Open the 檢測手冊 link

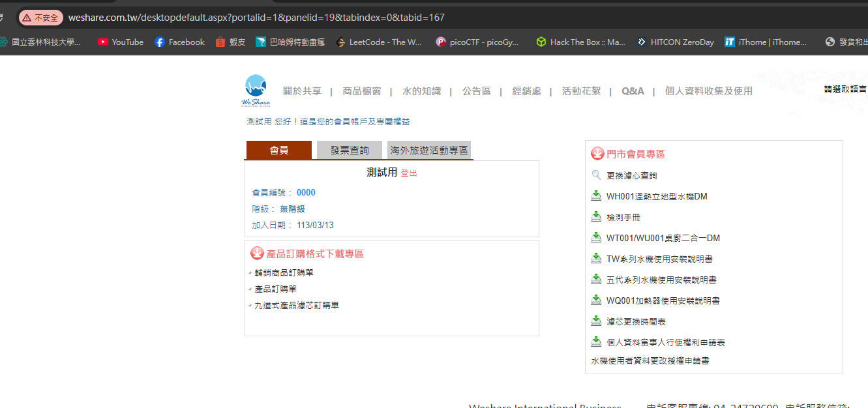623,217
